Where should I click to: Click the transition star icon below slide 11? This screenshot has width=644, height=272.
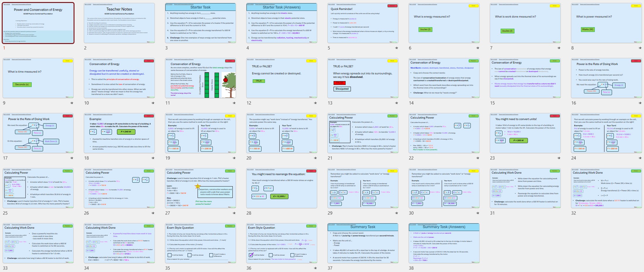(234, 103)
